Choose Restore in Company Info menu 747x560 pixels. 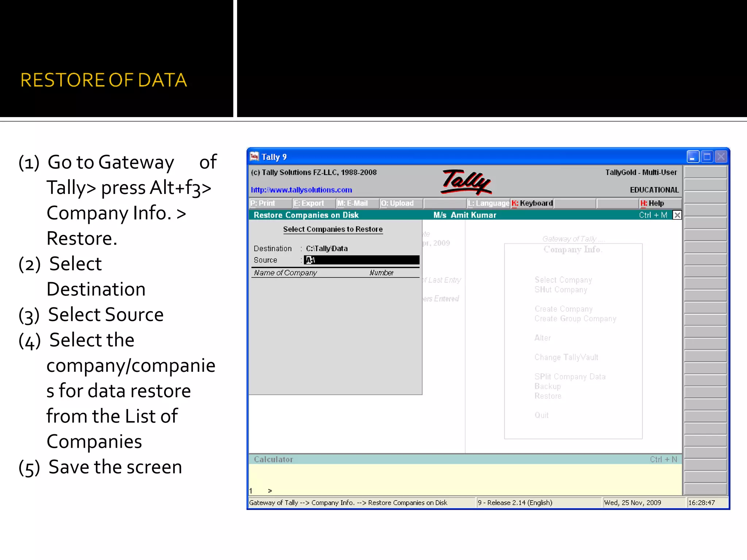(548, 396)
